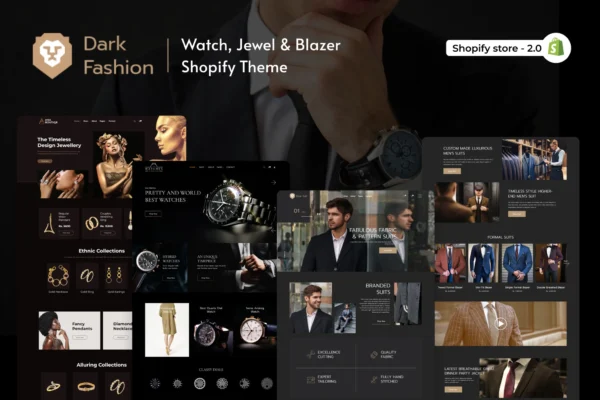Viewport: 600px width, 400px height.
Task: Open the maroon double breasted blazer product
Action: 551,263
